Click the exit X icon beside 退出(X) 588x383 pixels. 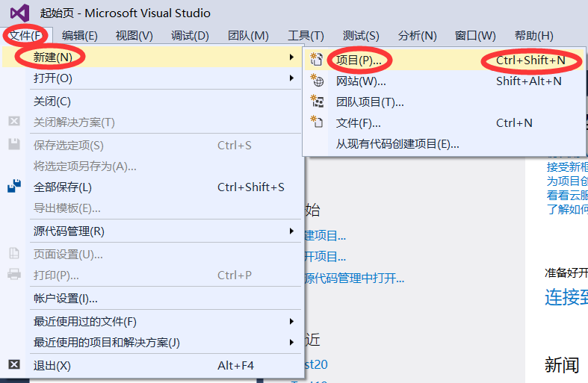(14, 364)
